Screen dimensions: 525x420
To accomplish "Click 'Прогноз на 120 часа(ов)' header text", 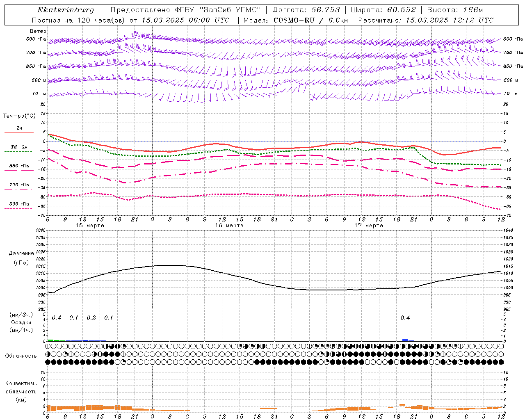I will [79, 20].
